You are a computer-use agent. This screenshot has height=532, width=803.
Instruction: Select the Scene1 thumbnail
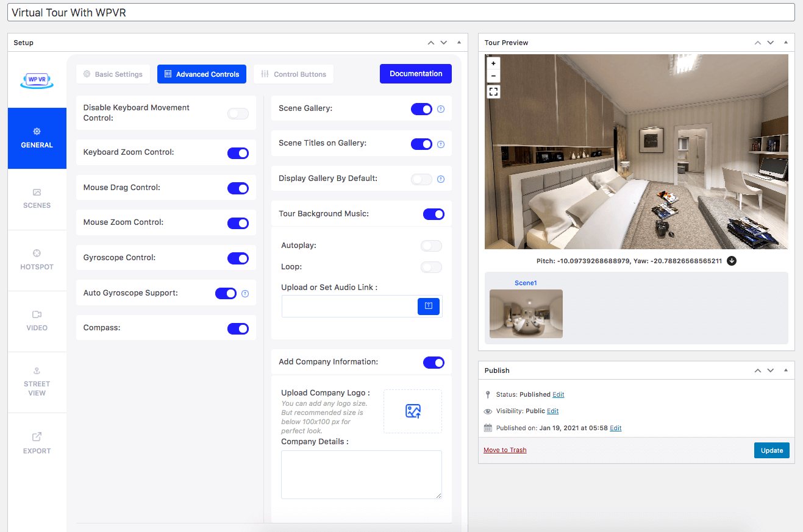pos(526,313)
